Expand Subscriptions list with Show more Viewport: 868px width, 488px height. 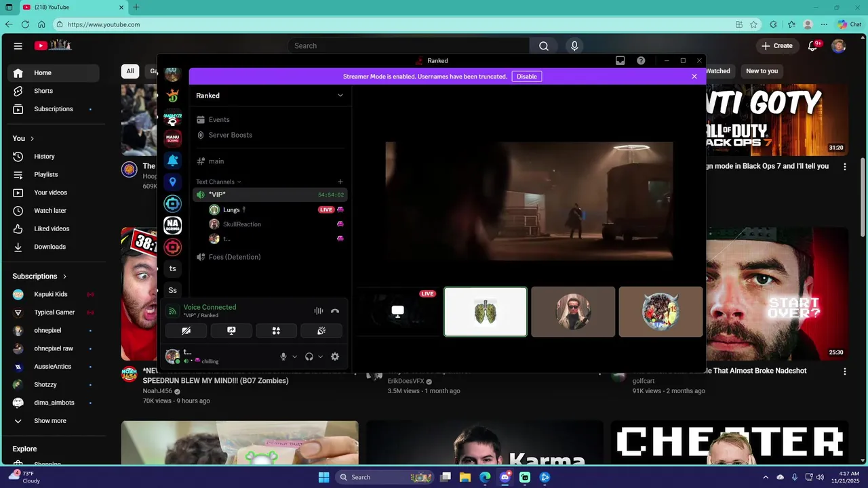click(x=54, y=420)
